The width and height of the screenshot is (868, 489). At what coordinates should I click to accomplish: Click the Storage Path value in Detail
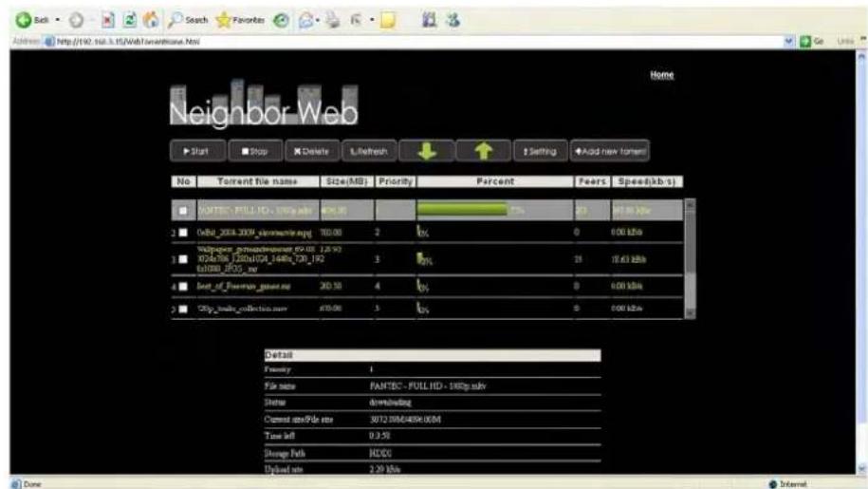pos(380,453)
